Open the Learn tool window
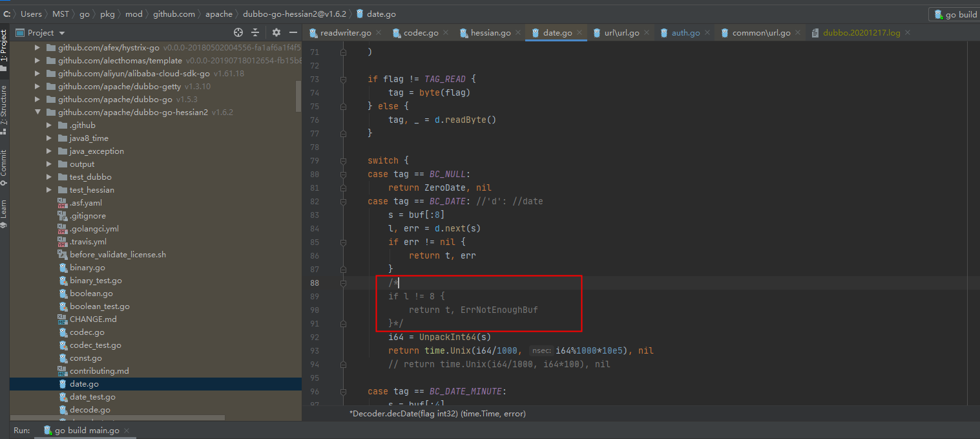Image resolution: width=980 pixels, height=439 pixels. (6, 205)
